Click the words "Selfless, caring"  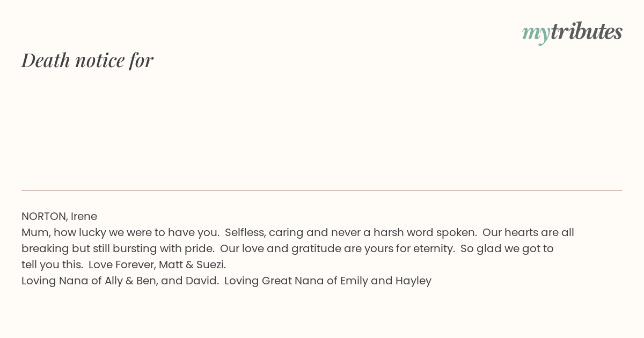click(x=264, y=233)
